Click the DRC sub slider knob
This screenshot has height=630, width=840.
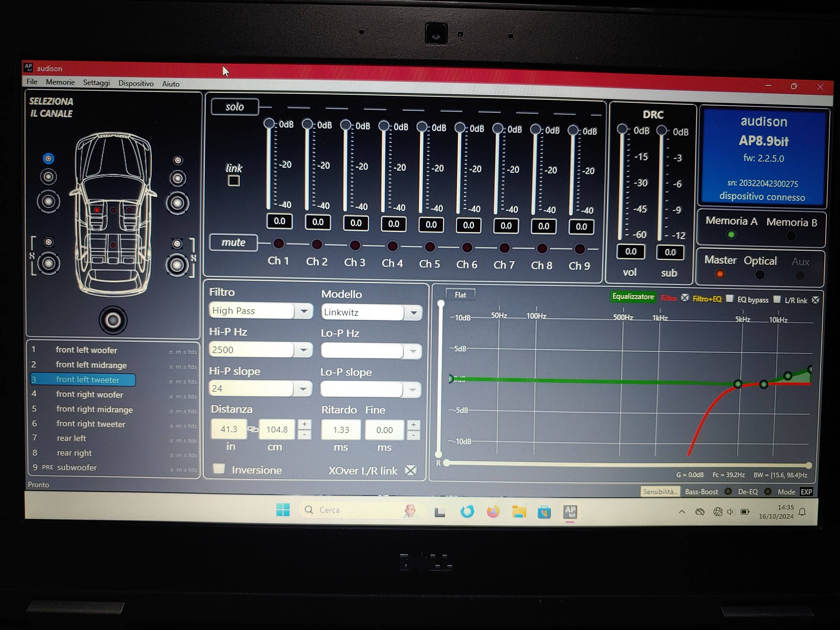click(x=661, y=130)
